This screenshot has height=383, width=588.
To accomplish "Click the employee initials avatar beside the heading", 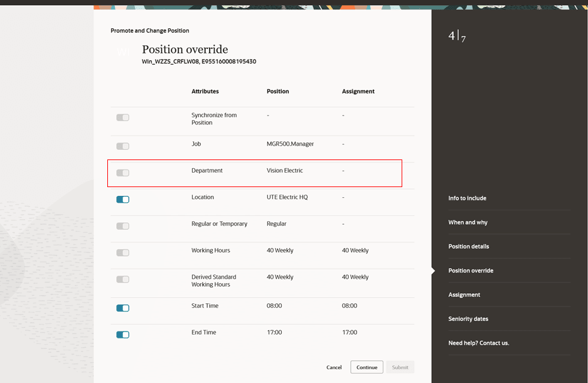I will pyautogui.click(x=123, y=51).
